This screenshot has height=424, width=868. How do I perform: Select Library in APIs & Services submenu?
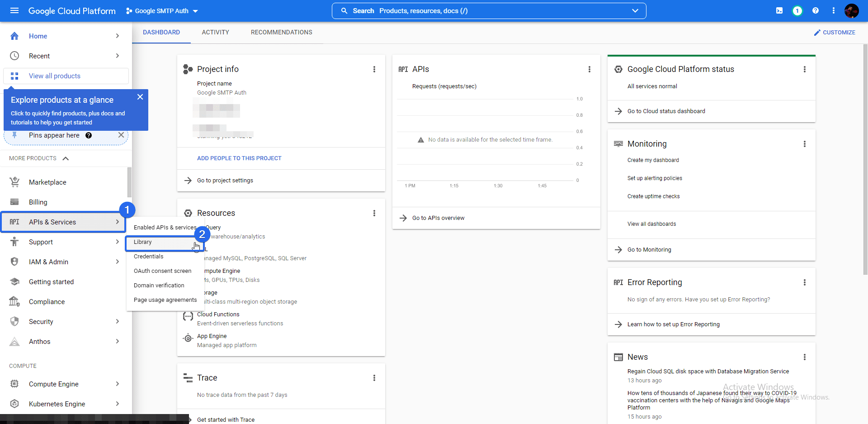coord(165,242)
